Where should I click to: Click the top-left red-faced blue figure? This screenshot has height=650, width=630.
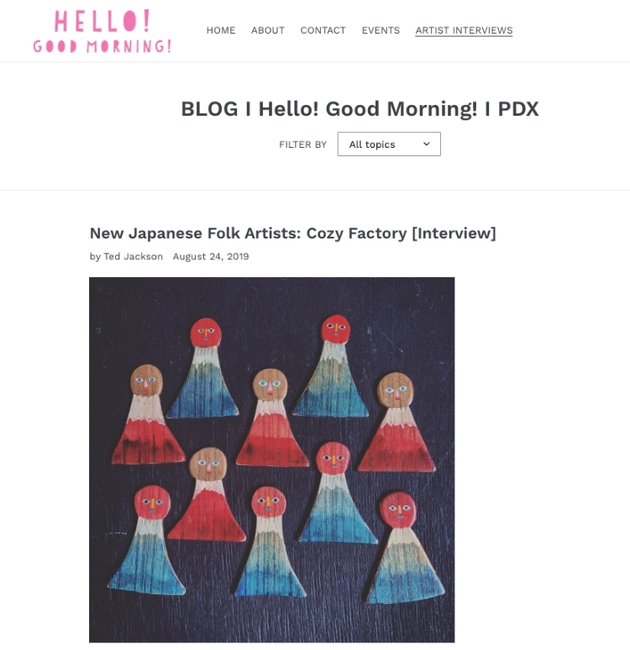(203, 368)
